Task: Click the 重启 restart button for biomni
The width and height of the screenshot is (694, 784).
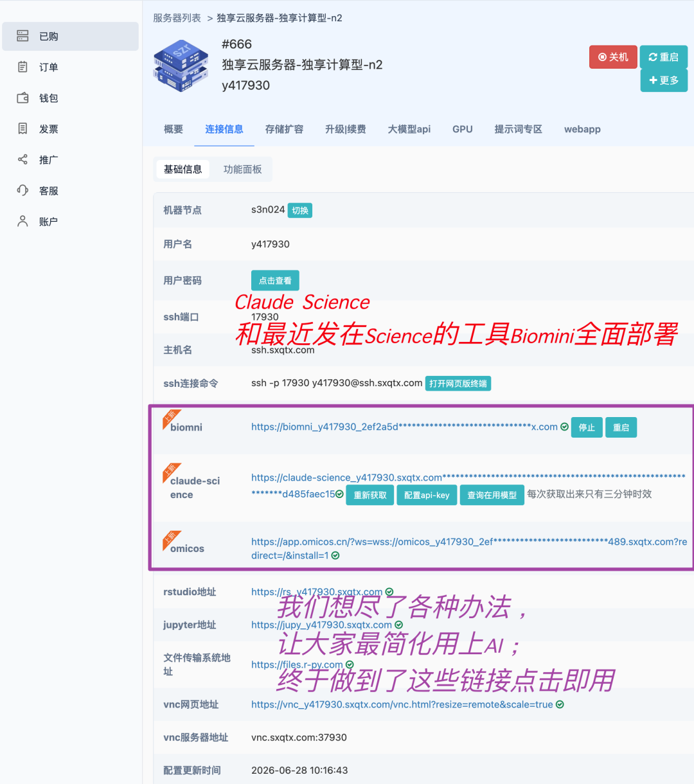Action: [x=621, y=427]
